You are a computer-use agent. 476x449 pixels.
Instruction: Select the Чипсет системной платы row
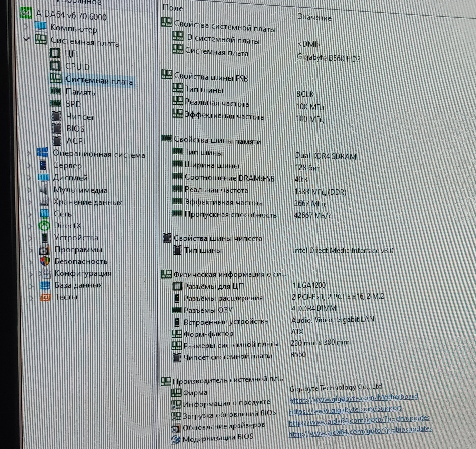(228, 357)
